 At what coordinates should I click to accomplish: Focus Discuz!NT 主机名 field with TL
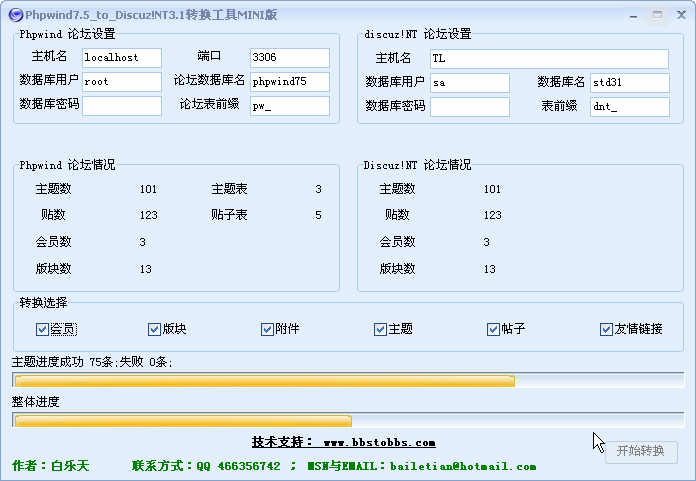pyautogui.click(x=549, y=59)
